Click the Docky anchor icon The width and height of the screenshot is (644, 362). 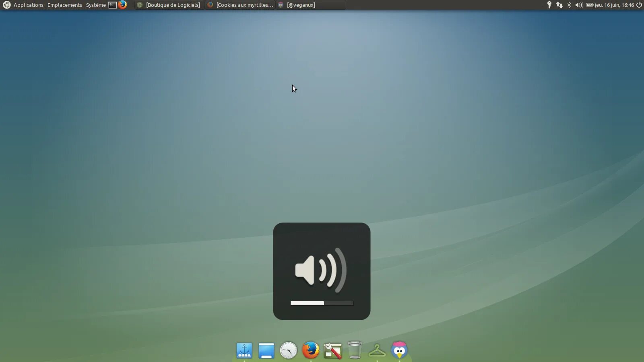tap(245, 350)
